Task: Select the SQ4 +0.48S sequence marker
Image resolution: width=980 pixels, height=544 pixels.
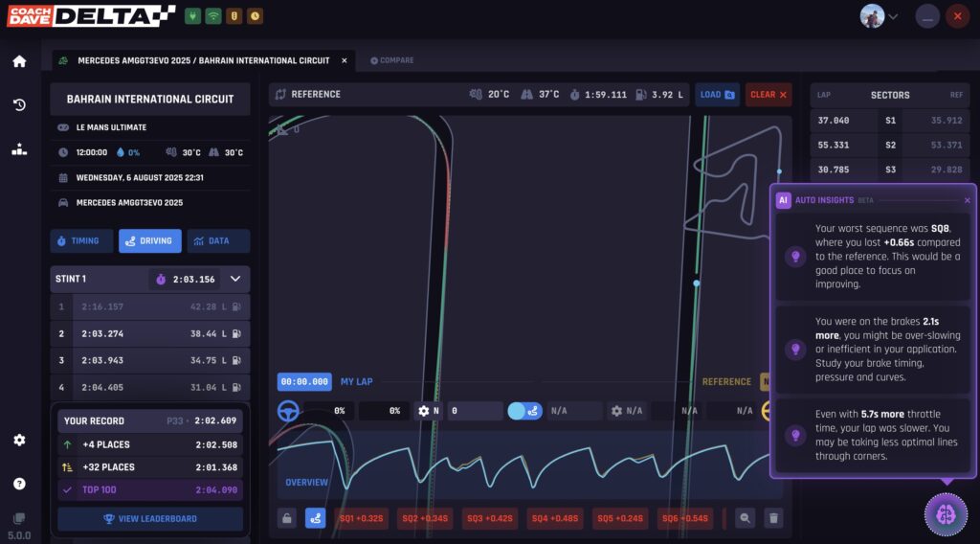Action: [554, 518]
